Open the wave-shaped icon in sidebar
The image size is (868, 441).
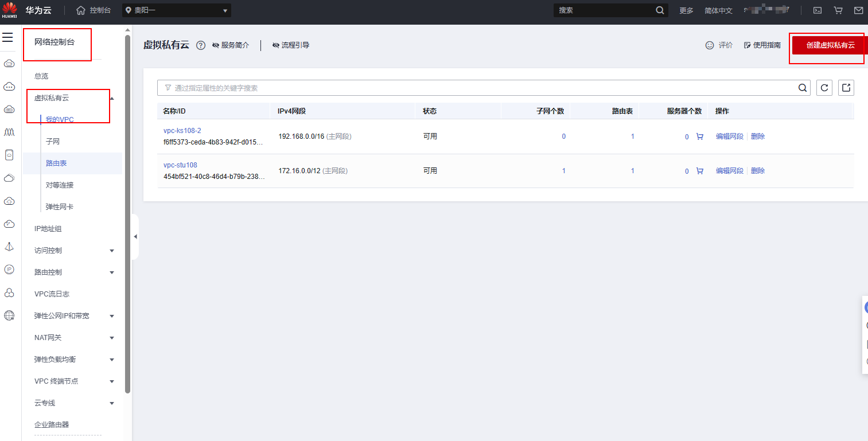click(9, 132)
